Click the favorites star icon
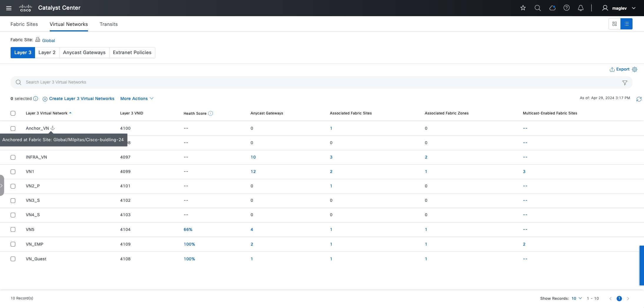The width and height of the screenshot is (644, 308). click(x=523, y=8)
